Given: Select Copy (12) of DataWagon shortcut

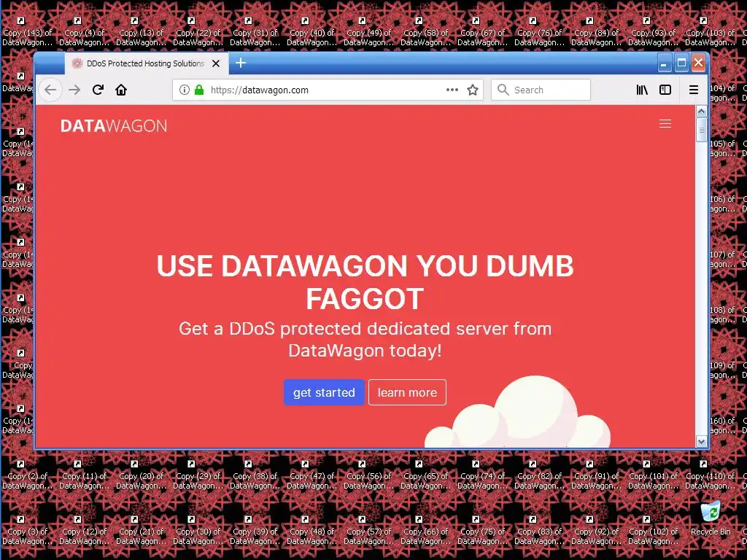Looking at the screenshot, I should [x=85, y=531].
